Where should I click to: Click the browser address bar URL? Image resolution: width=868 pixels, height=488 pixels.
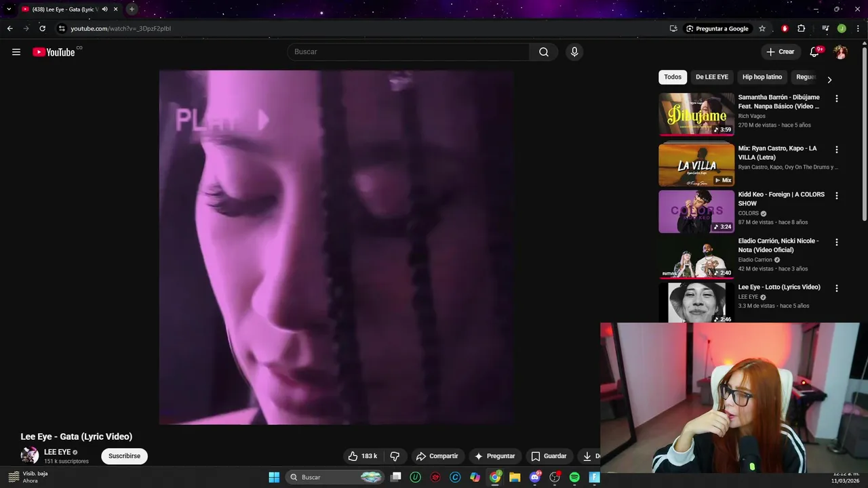click(121, 28)
